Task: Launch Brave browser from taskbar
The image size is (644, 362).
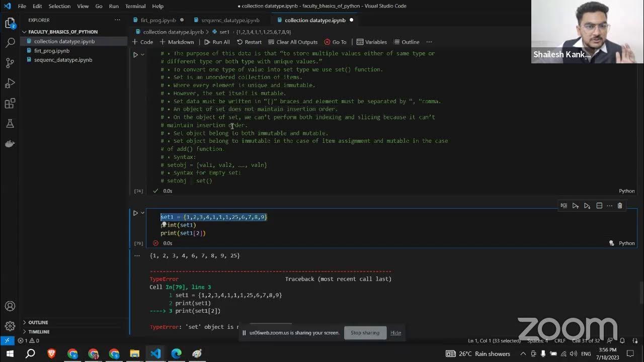Action: click(x=51, y=353)
